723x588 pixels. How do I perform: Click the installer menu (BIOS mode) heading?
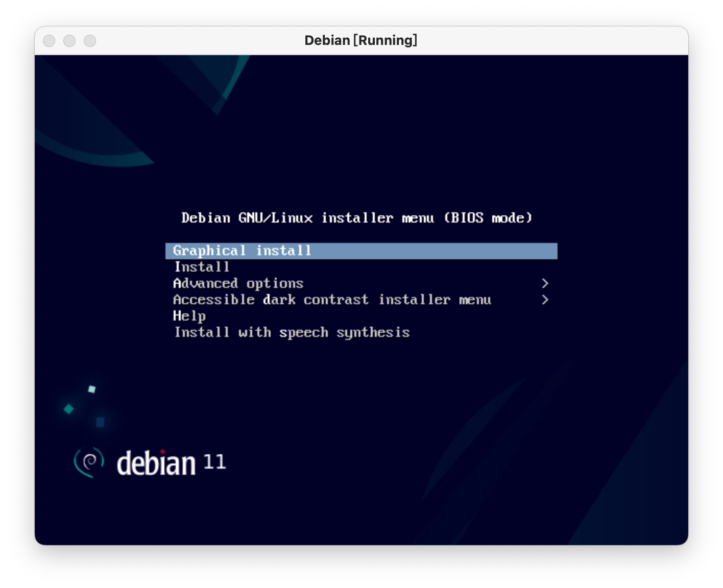357,218
